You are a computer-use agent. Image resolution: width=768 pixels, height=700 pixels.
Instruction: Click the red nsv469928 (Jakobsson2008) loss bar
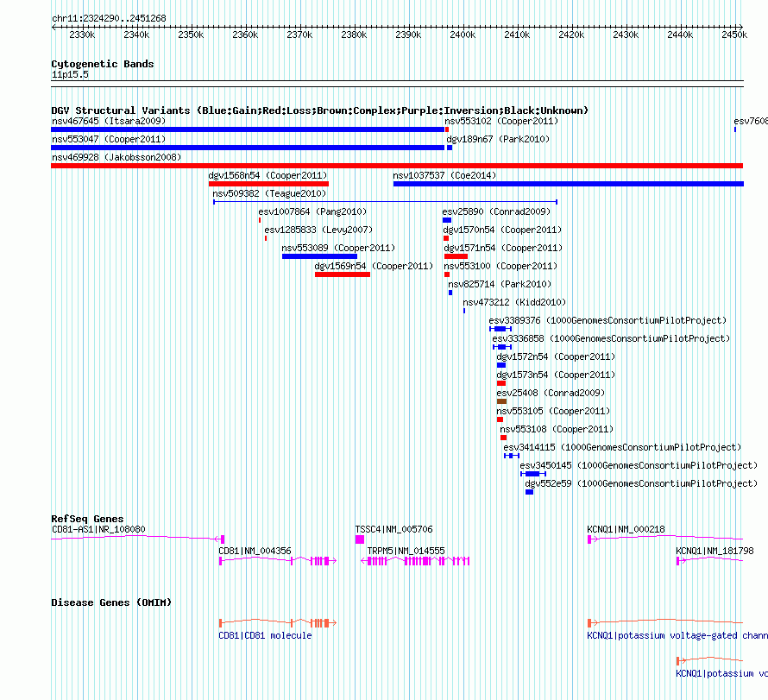397,166
